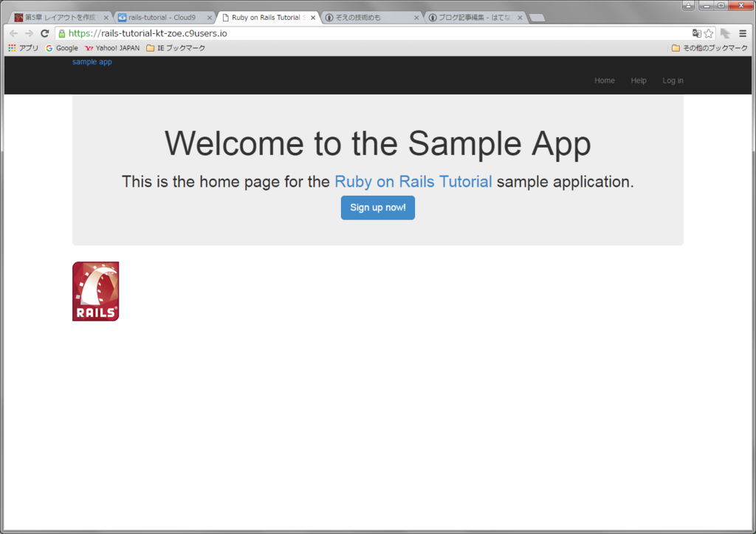
Task: Click the browser back arrow
Action: (13, 33)
